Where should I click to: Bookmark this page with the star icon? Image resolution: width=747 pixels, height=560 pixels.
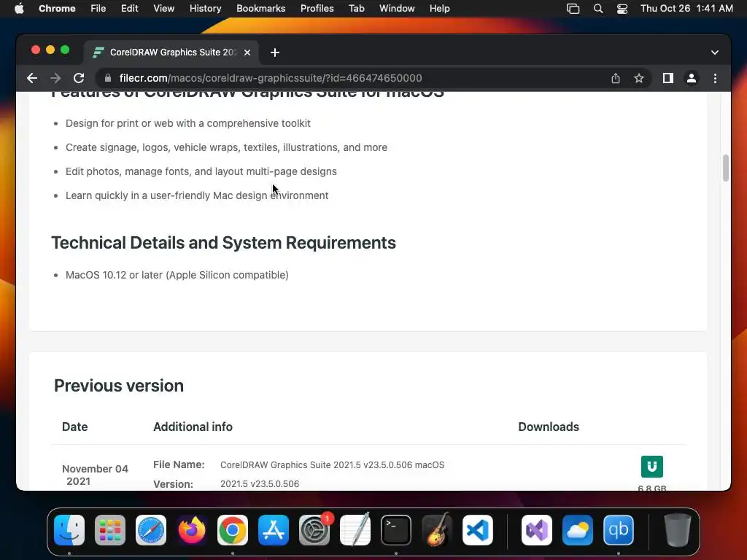coord(639,78)
